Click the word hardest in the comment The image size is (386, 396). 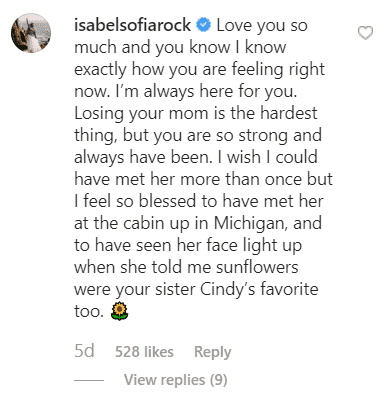(288, 113)
